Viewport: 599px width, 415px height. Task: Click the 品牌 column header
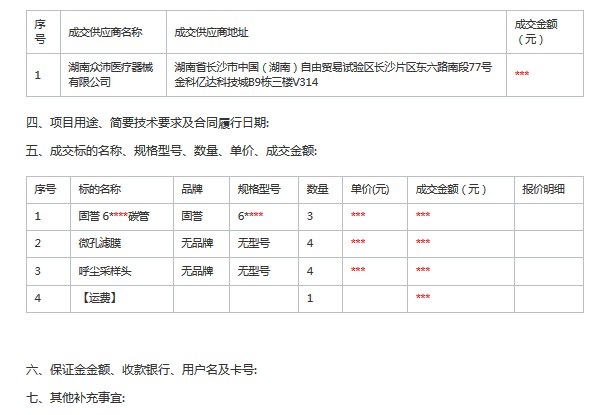(x=192, y=189)
